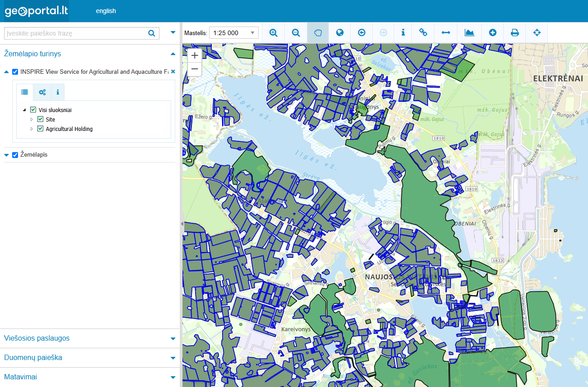This screenshot has width=588, height=387.
Task: Toggle the Agricultural Holding layer checkbox
Action: [x=40, y=129]
